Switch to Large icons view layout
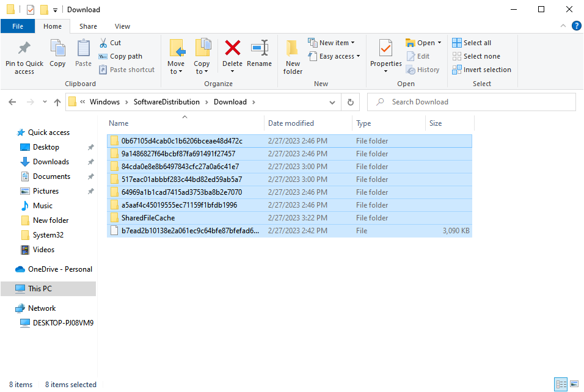 pyautogui.click(x=574, y=384)
